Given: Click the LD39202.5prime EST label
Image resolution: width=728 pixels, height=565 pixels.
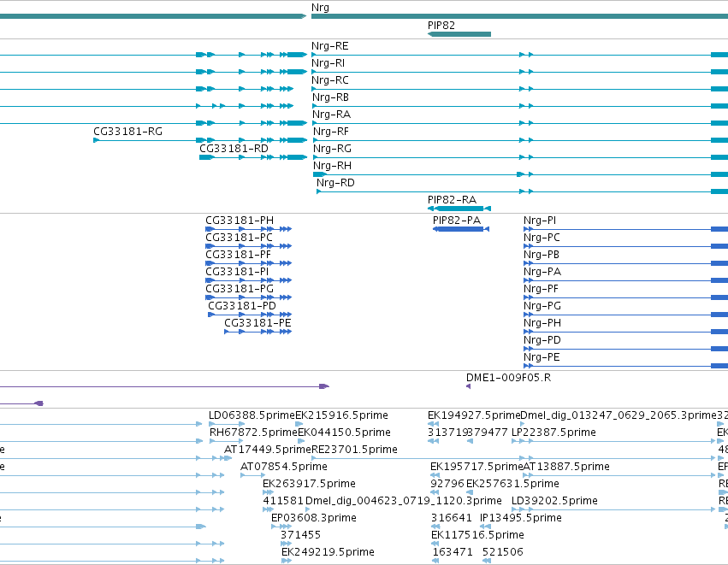Looking at the screenshot, I should coord(554,501).
